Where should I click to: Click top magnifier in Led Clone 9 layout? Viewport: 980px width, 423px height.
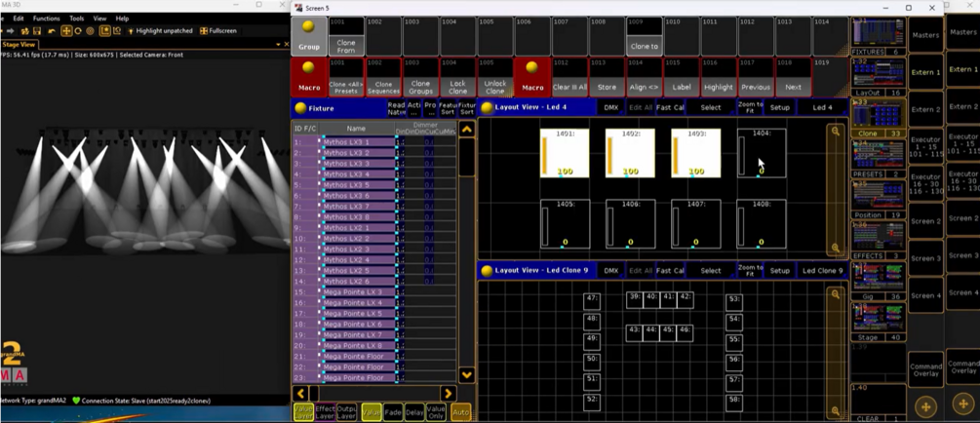835,294
